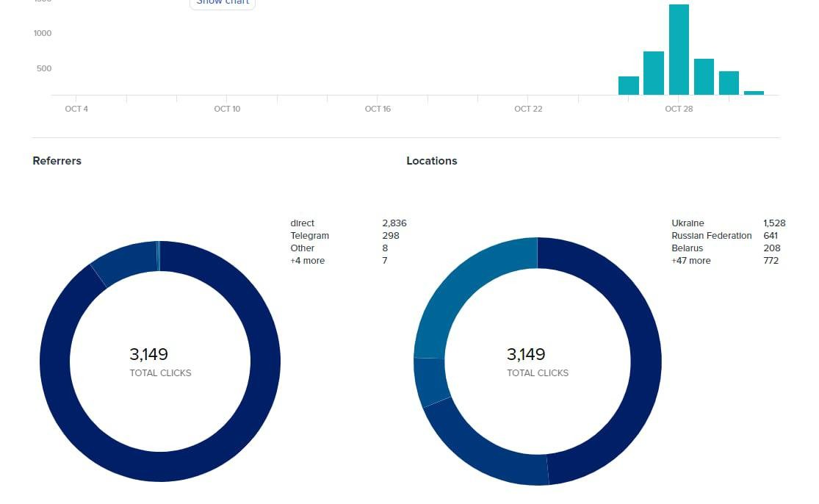The width and height of the screenshot is (819, 504).
Task: Select the 'Telegram' referrer label
Action: 309,236
